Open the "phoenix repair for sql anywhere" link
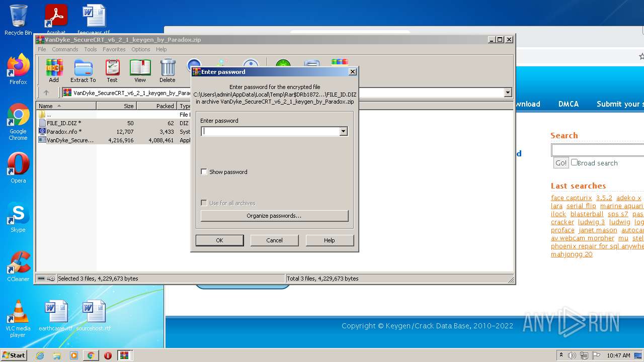Screen dimensions: 644x362 click(x=597, y=246)
